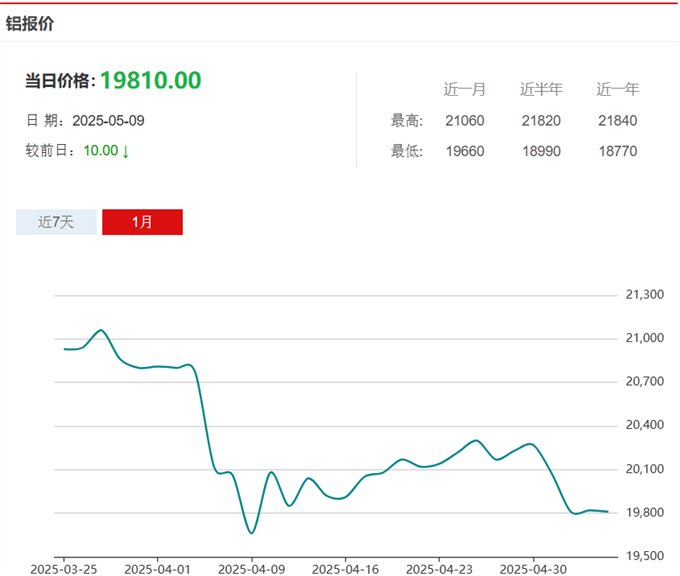This screenshot has height=576, width=680.
Task: Select the 近一月 column header
Action: pyautogui.click(x=465, y=89)
